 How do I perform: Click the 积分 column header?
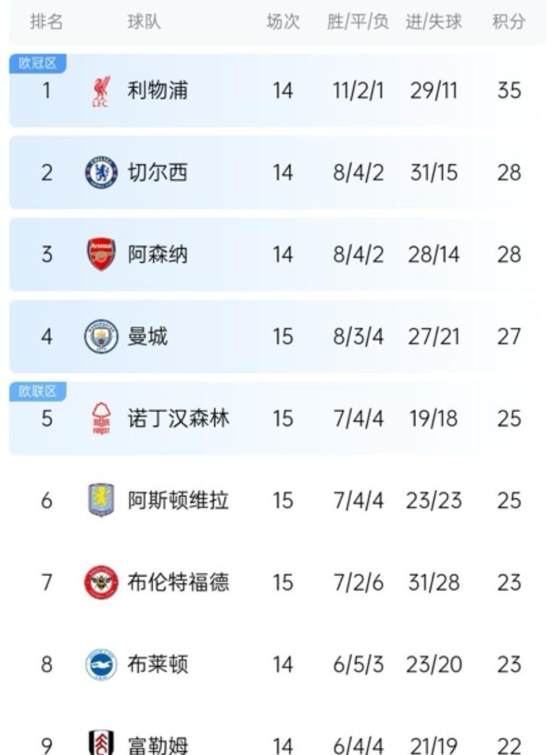tap(509, 22)
